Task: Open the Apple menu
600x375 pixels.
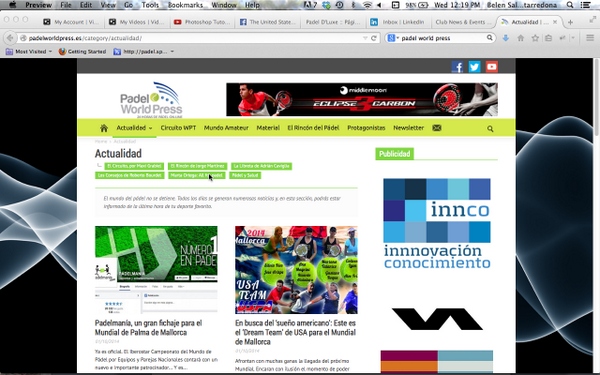Action: click(x=12, y=5)
